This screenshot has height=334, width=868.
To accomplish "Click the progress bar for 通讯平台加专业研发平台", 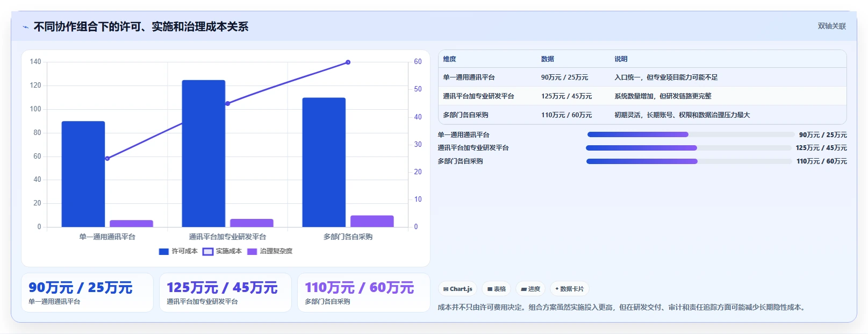I will coord(688,148).
